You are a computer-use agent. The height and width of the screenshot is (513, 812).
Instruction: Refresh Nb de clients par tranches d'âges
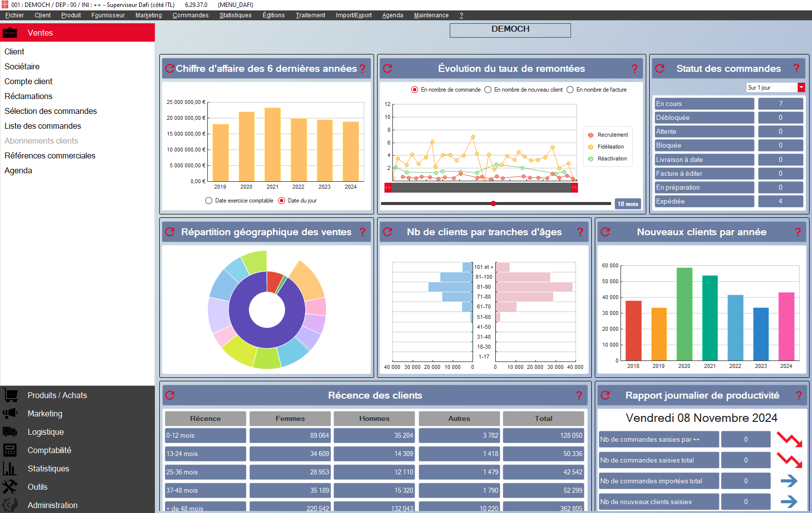pyautogui.click(x=387, y=232)
